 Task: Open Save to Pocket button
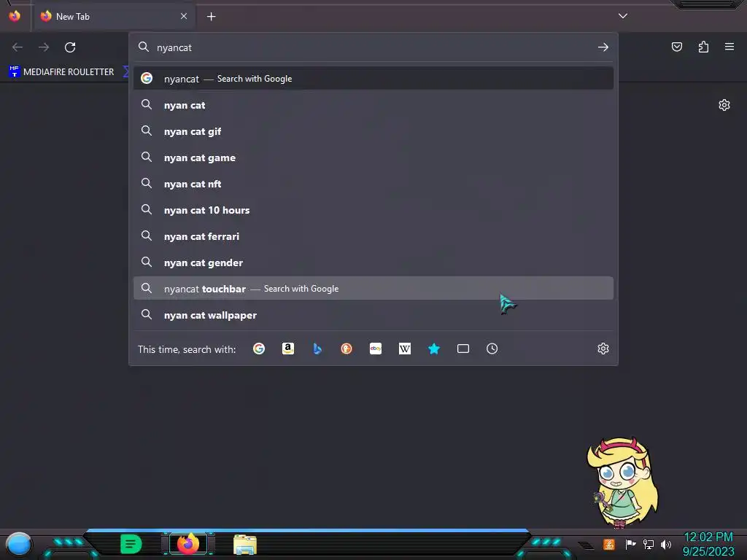(676, 47)
